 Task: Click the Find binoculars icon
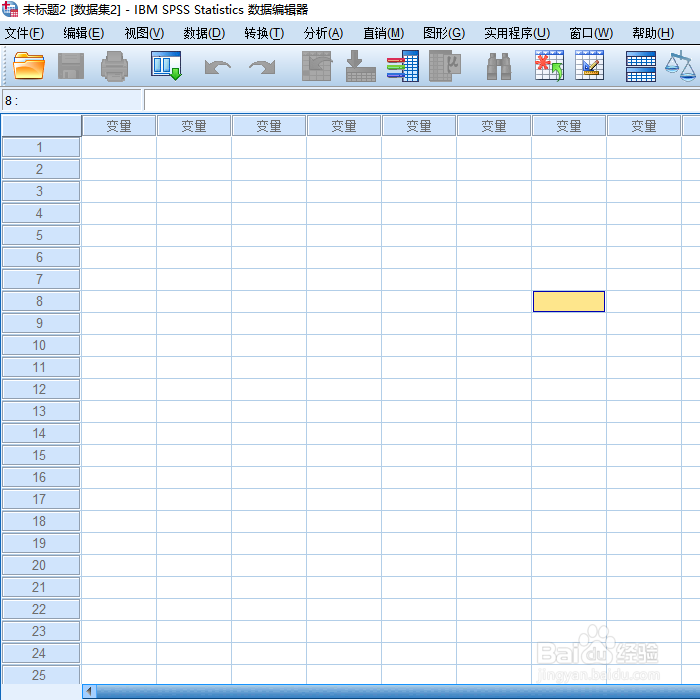pos(499,66)
